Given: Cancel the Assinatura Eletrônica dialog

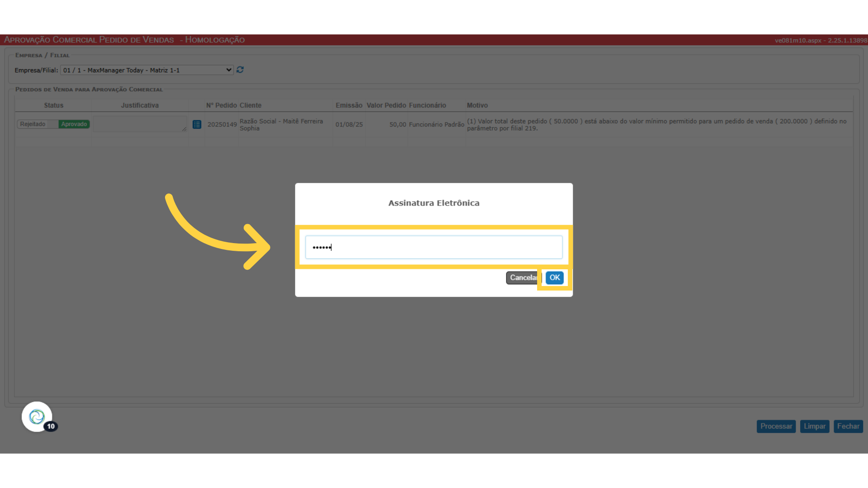Looking at the screenshot, I should click(x=524, y=277).
